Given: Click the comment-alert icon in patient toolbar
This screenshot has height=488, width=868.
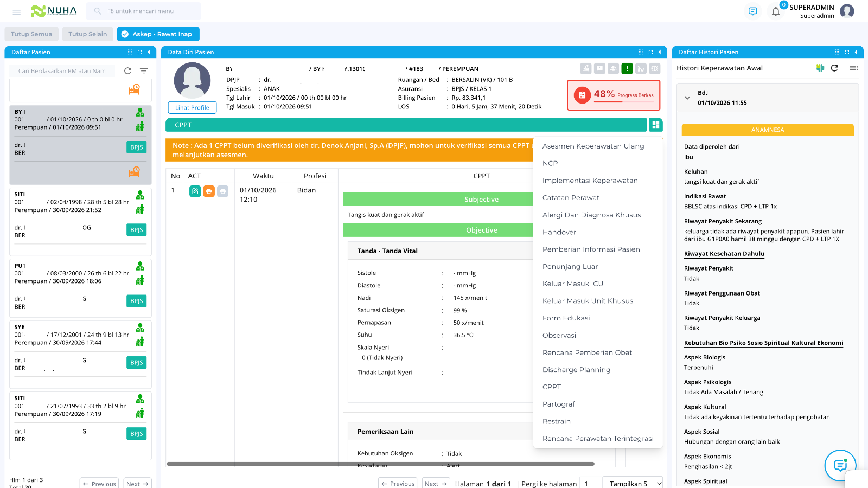Looking at the screenshot, I should pyautogui.click(x=599, y=68).
